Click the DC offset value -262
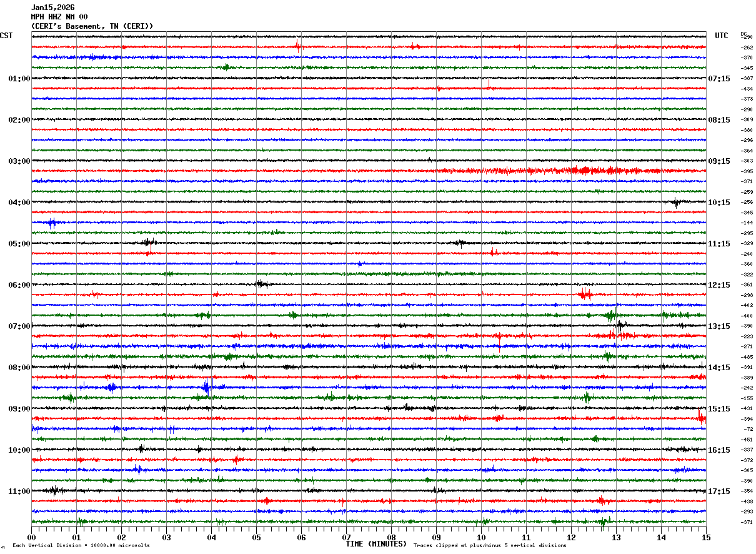Viewport: 756px width, 554px height. click(x=747, y=48)
